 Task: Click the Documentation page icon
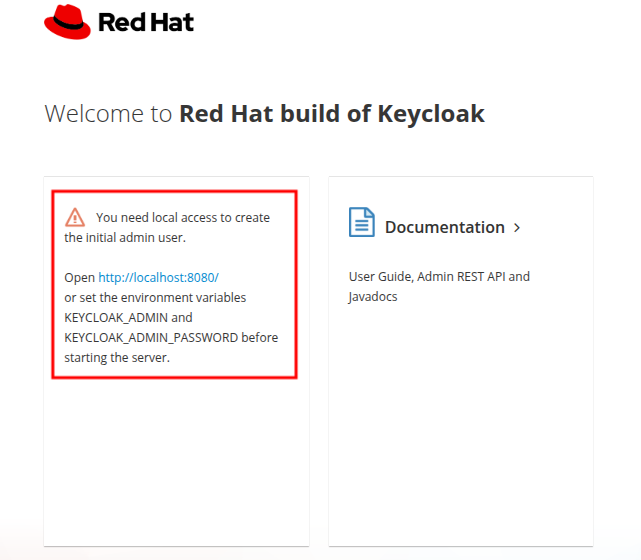point(361,222)
